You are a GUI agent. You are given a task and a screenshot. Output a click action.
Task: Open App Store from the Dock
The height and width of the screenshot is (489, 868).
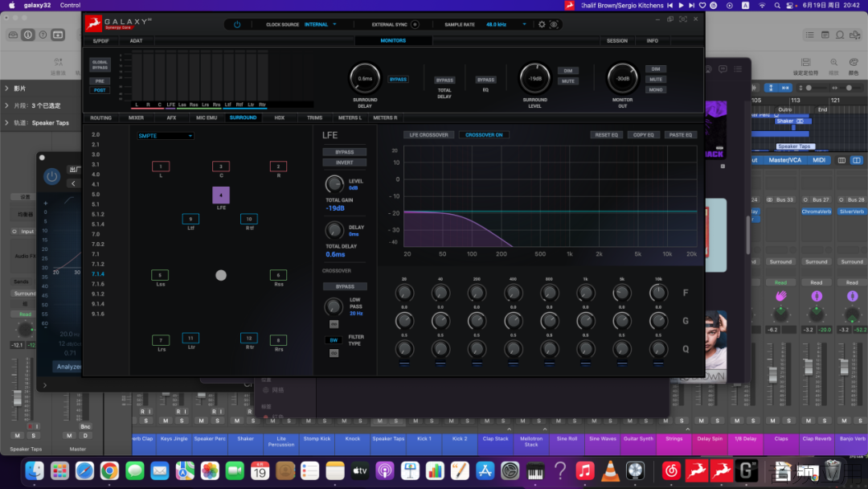pyautogui.click(x=485, y=471)
